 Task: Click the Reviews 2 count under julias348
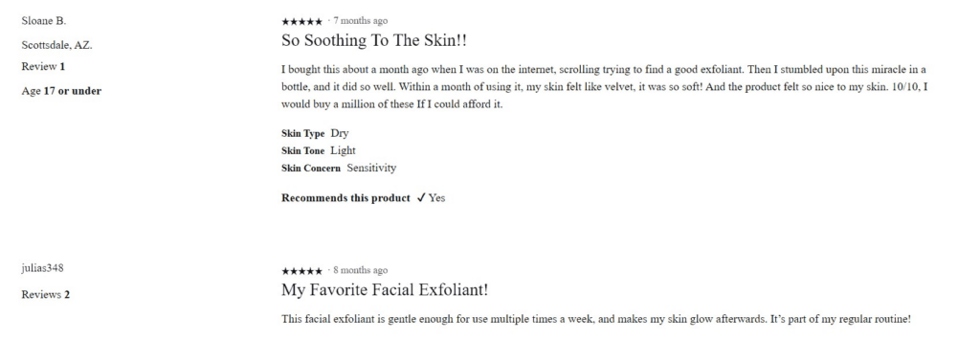(x=46, y=295)
